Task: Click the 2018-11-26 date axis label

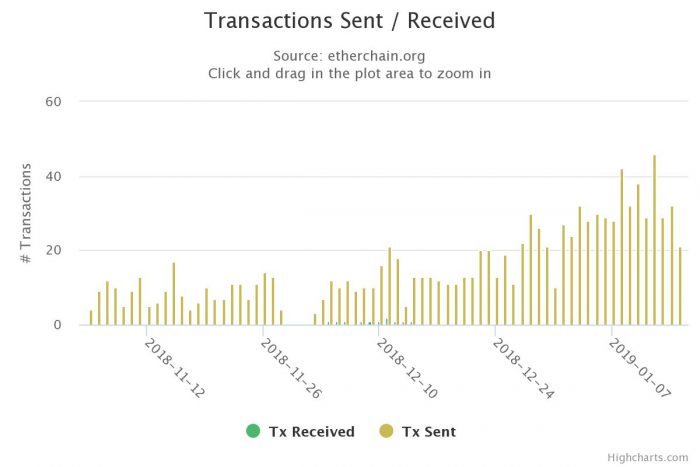Action: coord(291,368)
